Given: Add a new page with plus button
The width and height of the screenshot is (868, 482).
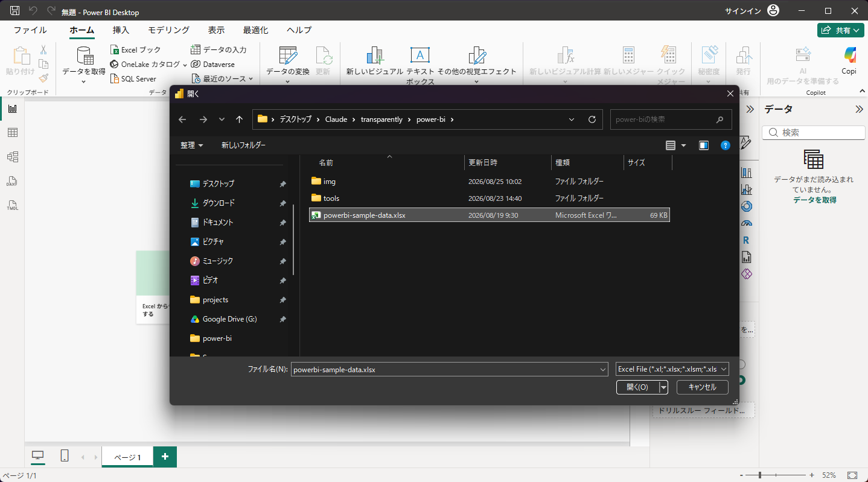Looking at the screenshot, I should coord(165,457).
